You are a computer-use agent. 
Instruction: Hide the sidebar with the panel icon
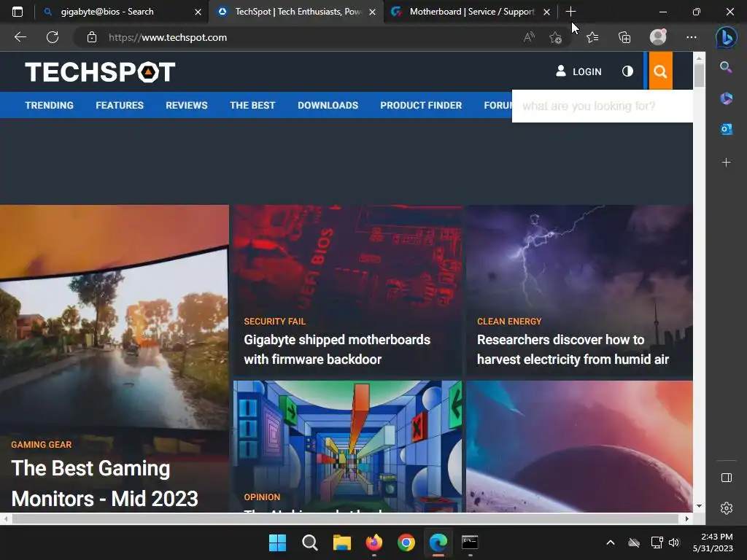point(726,478)
